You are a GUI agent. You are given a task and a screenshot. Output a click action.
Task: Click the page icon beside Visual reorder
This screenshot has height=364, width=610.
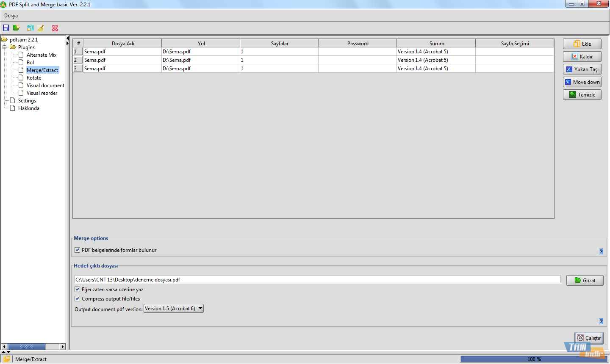21,93
